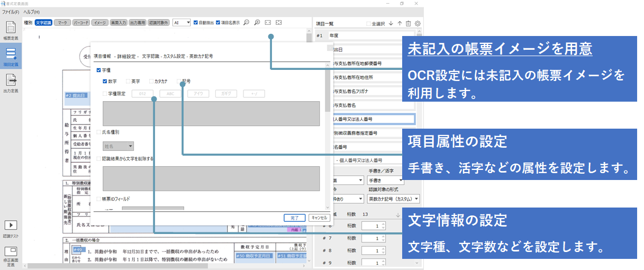Launch the 認識テスト play icon
Screen dimensions: 644x270
coord(11,226)
